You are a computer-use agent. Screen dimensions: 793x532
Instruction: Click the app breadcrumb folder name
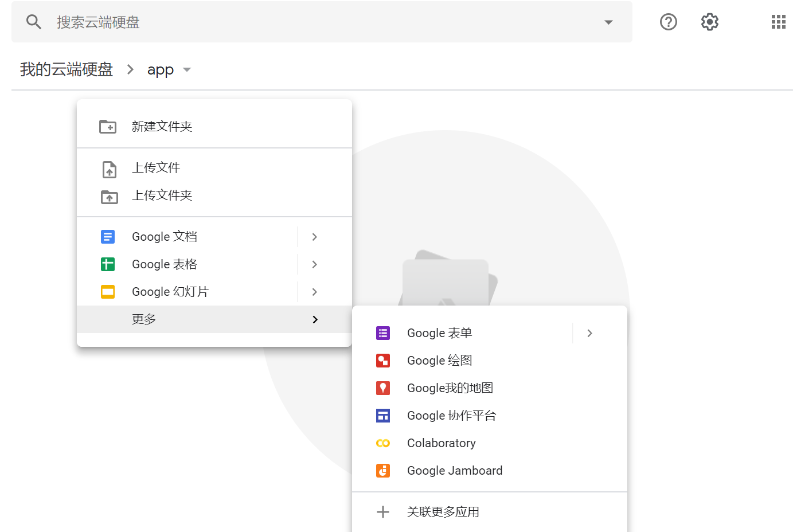click(x=161, y=70)
